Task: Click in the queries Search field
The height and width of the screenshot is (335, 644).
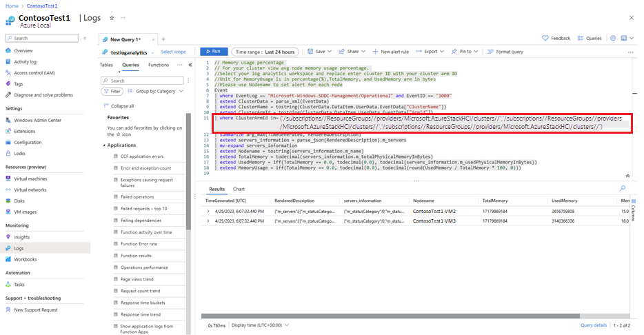Action: tap(141, 81)
